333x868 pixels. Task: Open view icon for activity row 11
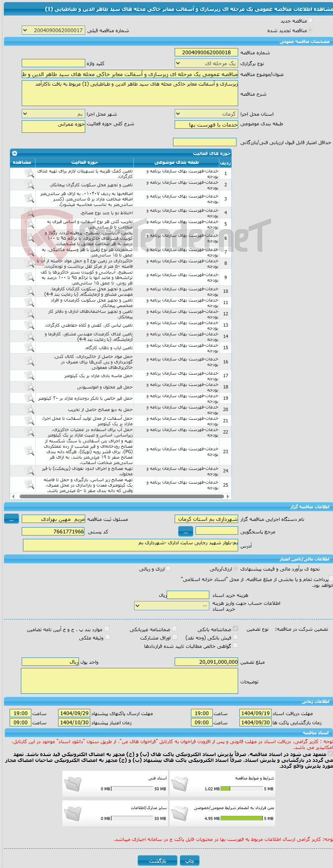(x=29, y=302)
